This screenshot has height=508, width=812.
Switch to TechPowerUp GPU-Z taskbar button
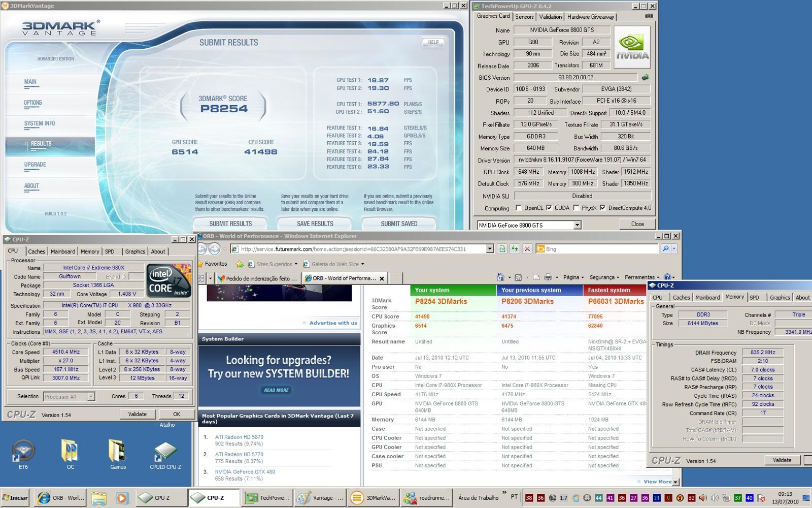click(x=267, y=498)
